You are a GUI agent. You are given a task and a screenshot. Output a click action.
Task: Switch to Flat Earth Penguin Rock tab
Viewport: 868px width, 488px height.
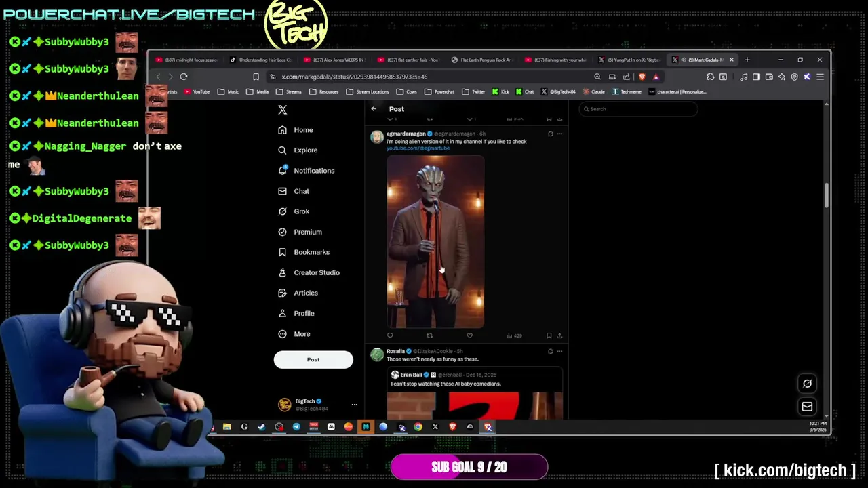coord(483,60)
